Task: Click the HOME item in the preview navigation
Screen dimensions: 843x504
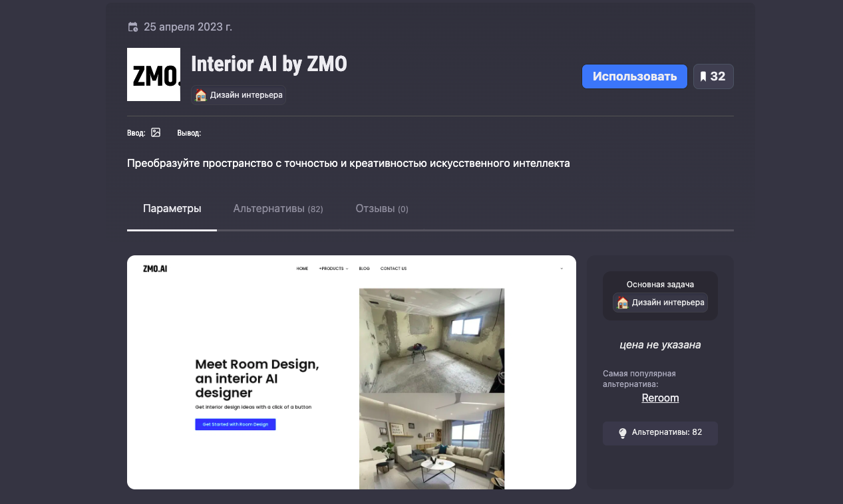Action: coord(302,269)
